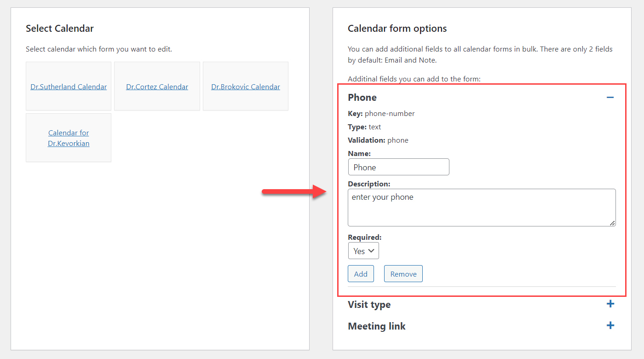Viewport: 644px width, 359px height.
Task: Focus the Name input field
Action: pos(398,167)
